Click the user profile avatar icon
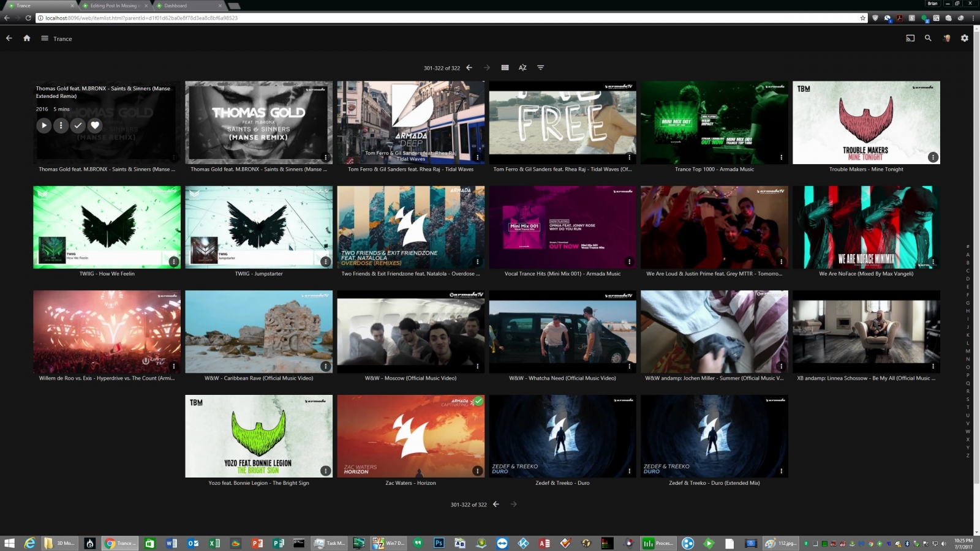Viewport: 980px width, 551px height. 946,38
